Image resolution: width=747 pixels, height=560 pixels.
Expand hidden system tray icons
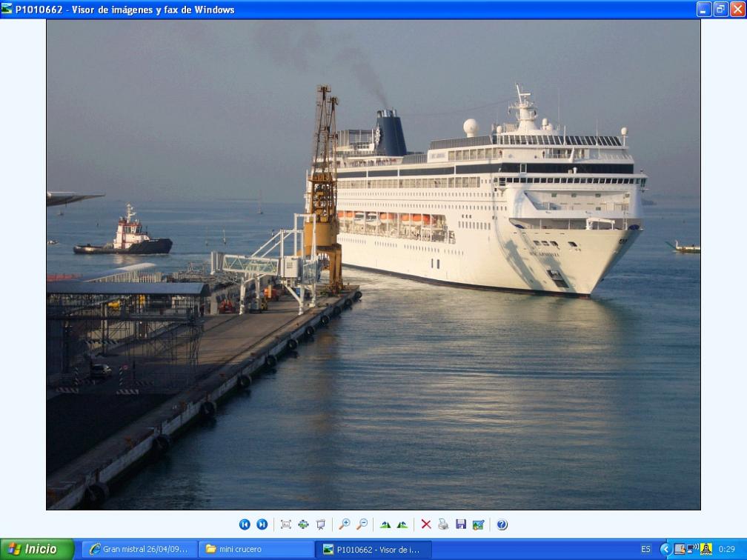(x=665, y=549)
